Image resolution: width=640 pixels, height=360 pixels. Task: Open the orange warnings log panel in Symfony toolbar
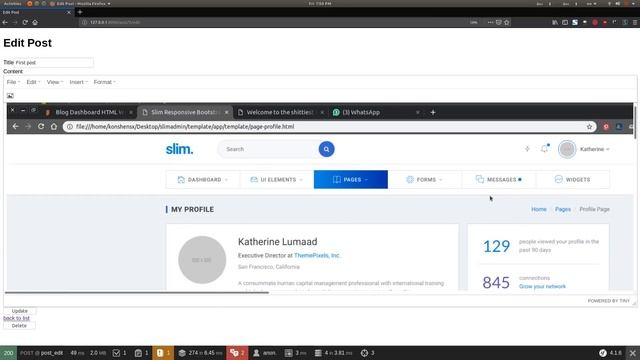[x=163, y=353]
